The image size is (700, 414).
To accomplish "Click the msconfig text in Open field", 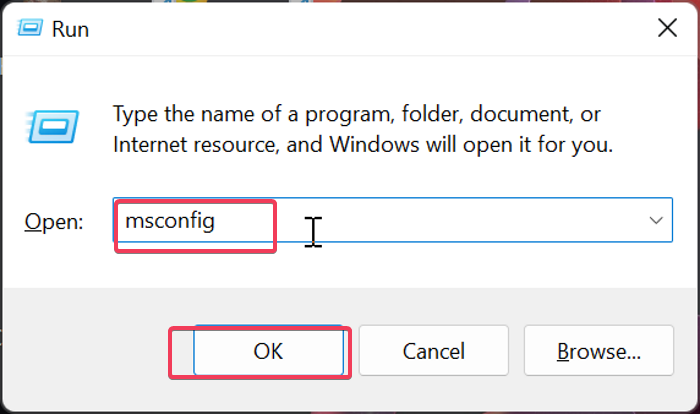I will click(x=170, y=221).
